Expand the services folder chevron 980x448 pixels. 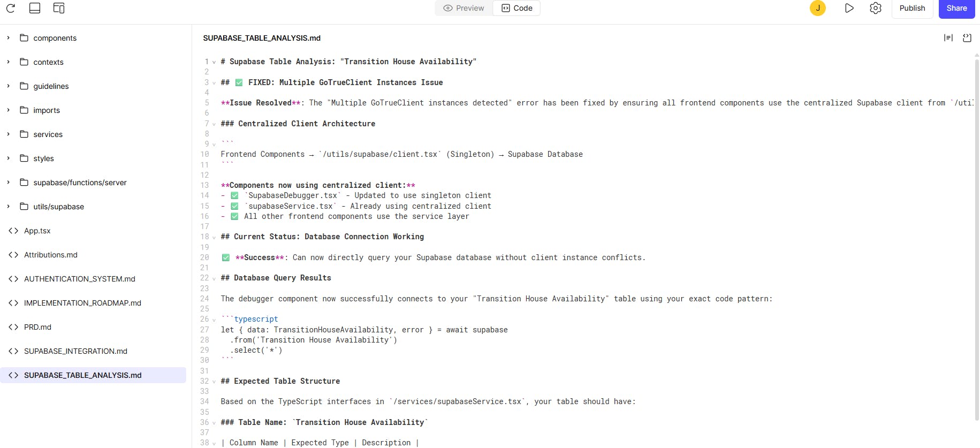coord(8,134)
